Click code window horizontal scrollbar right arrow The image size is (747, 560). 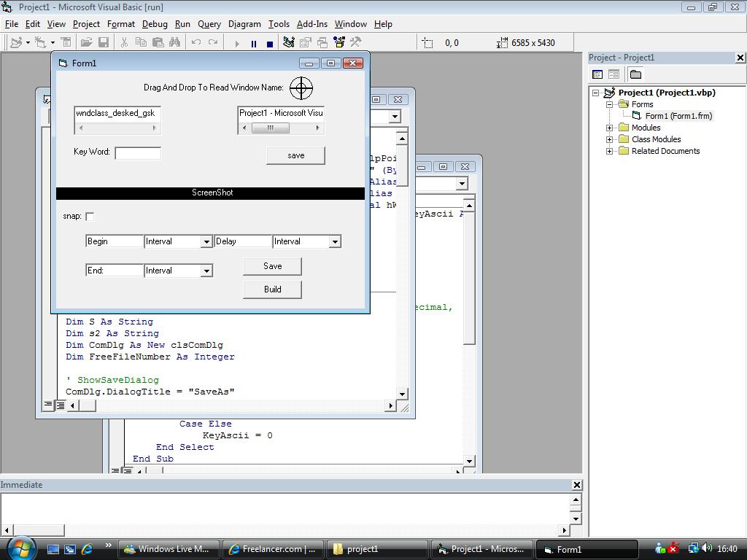click(x=391, y=405)
